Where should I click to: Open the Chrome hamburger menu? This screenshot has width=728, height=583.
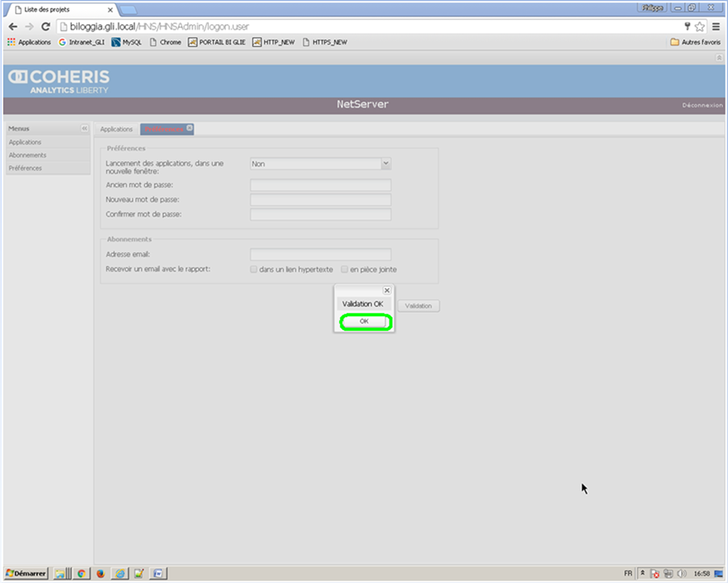716,27
